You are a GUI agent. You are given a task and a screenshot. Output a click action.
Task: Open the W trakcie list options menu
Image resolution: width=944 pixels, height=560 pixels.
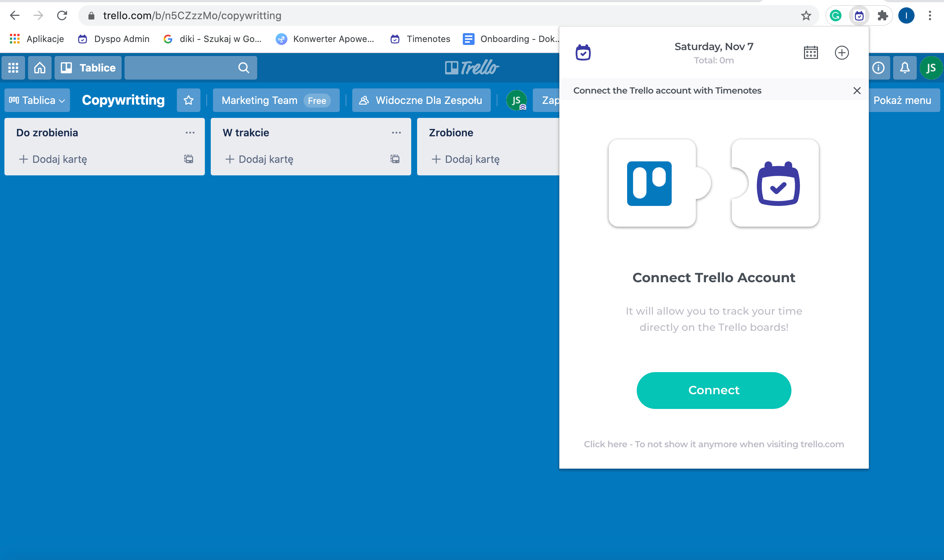tap(396, 133)
